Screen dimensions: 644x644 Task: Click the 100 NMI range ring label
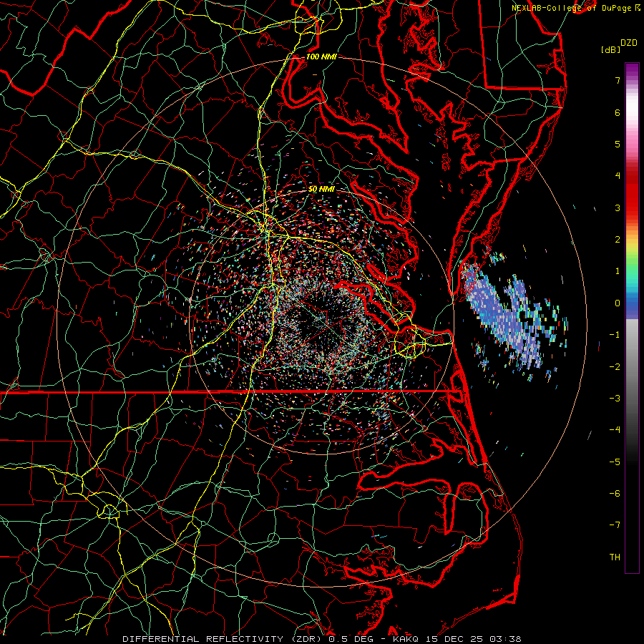click(321, 57)
